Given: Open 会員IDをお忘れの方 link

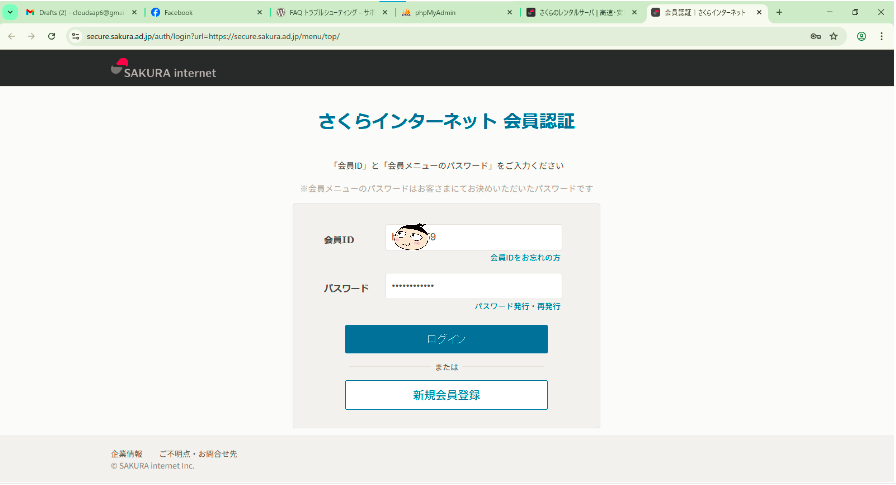Looking at the screenshot, I should 525,258.
